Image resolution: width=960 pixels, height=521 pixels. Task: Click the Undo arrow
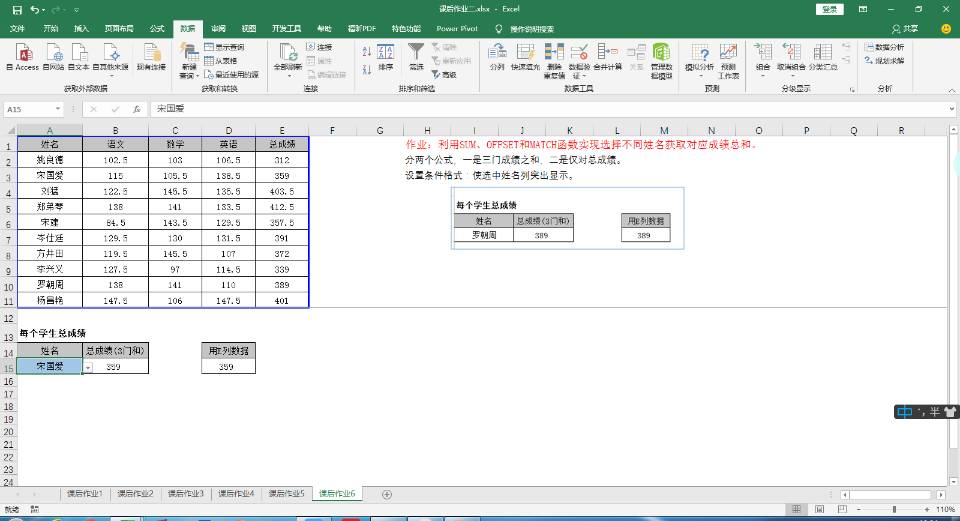[35, 10]
